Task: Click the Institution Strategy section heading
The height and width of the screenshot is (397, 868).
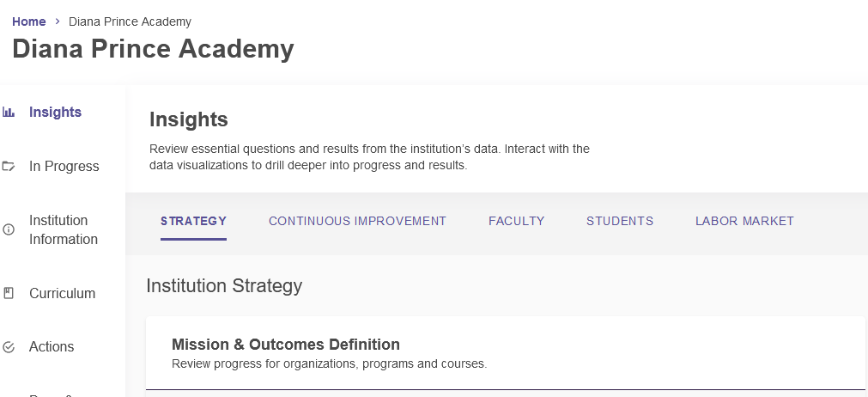Action: click(x=224, y=285)
